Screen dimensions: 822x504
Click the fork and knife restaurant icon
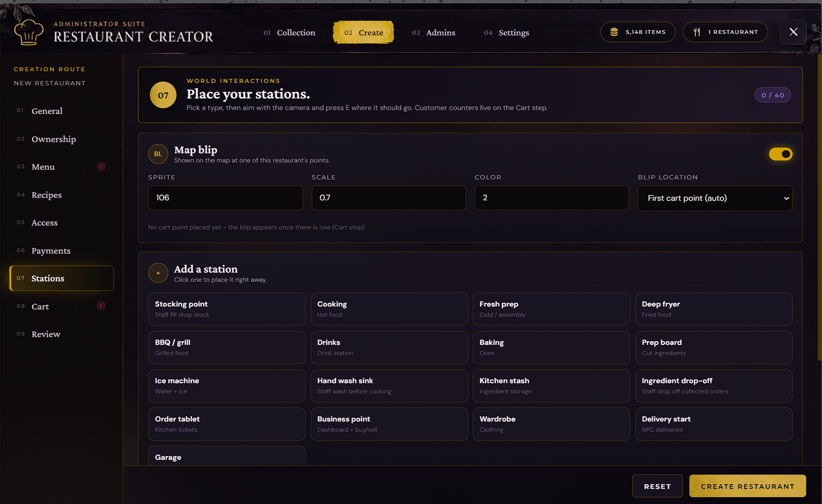point(697,32)
